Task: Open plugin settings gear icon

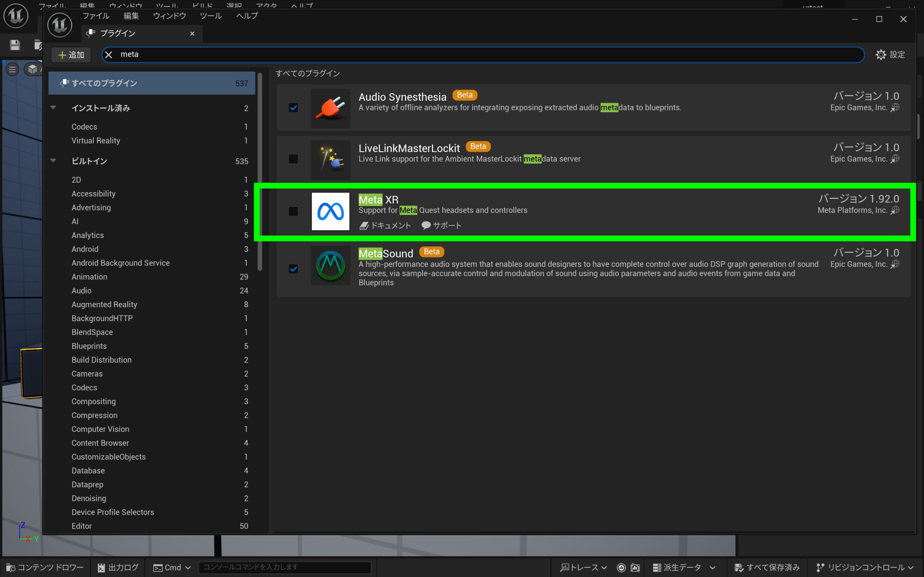Action: (x=880, y=54)
